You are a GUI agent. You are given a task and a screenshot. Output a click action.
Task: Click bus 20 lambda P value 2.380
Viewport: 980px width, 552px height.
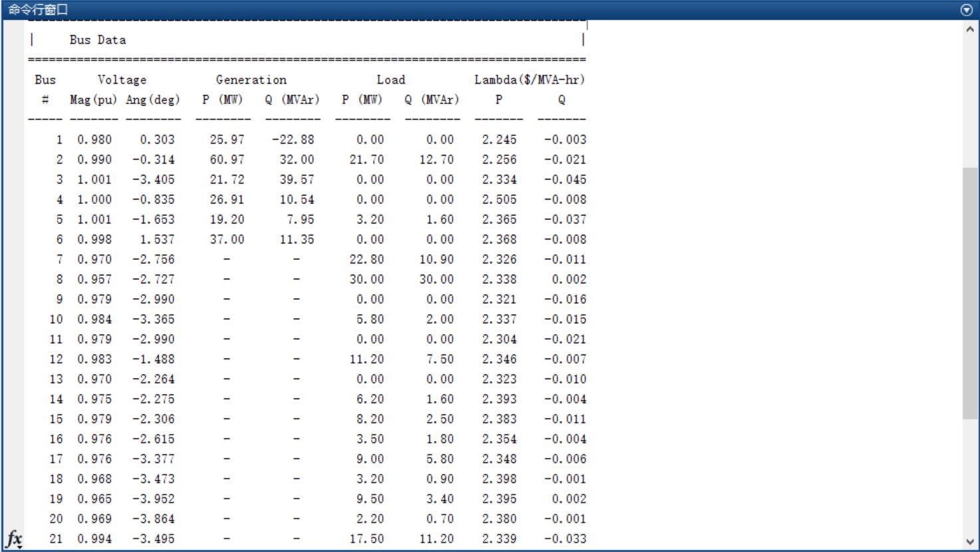point(499,519)
